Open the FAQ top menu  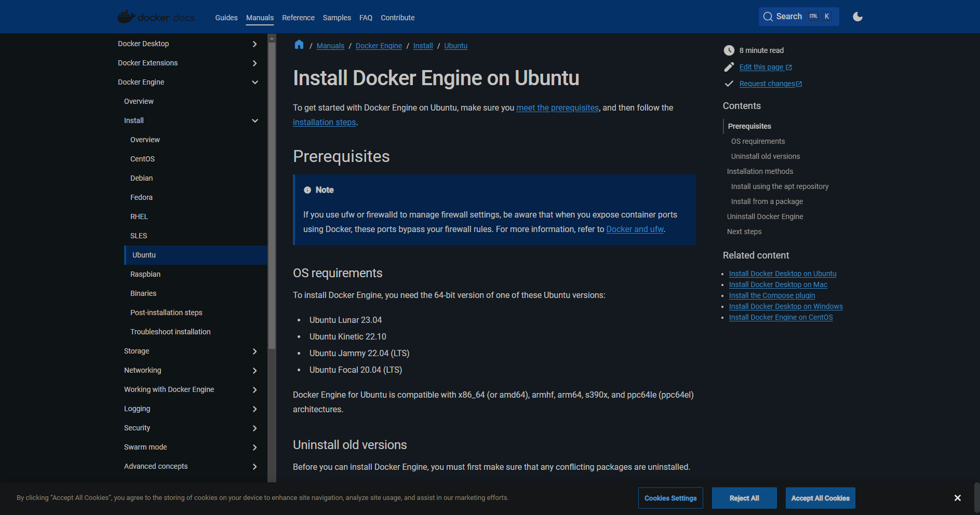point(366,18)
